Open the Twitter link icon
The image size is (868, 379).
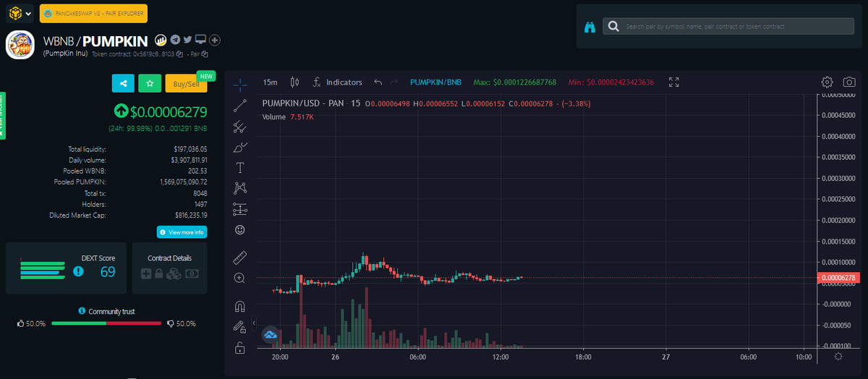coord(188,39)
